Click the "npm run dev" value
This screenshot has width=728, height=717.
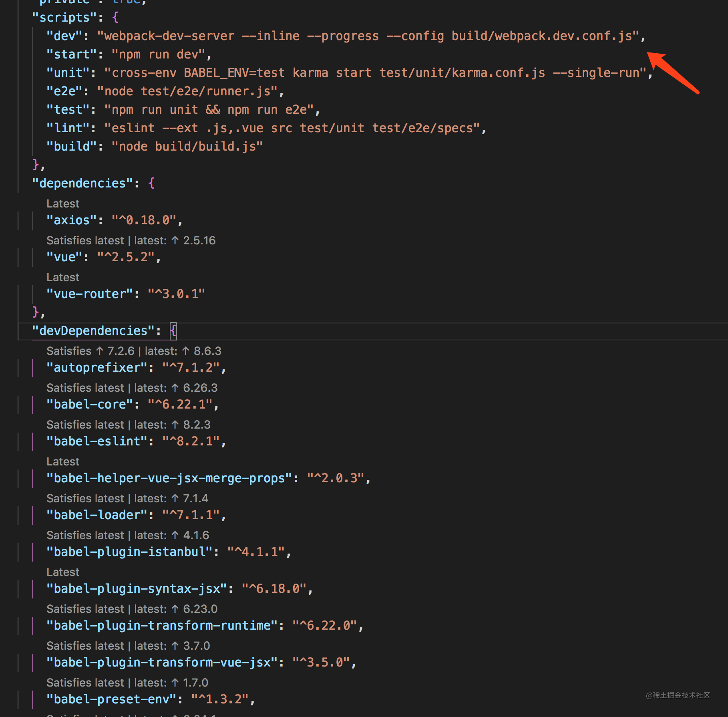(x=159, y=54)
